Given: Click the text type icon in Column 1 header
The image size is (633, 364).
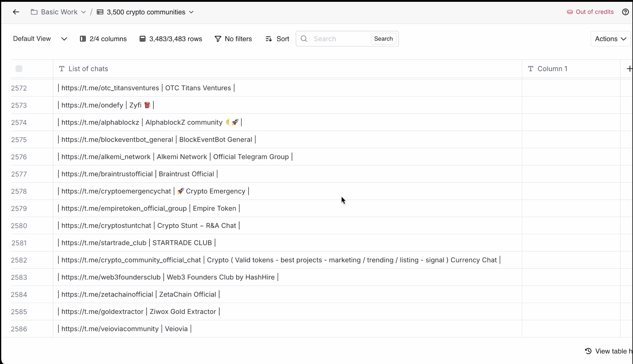Looking at the screenshot, I should click(530, 69).
